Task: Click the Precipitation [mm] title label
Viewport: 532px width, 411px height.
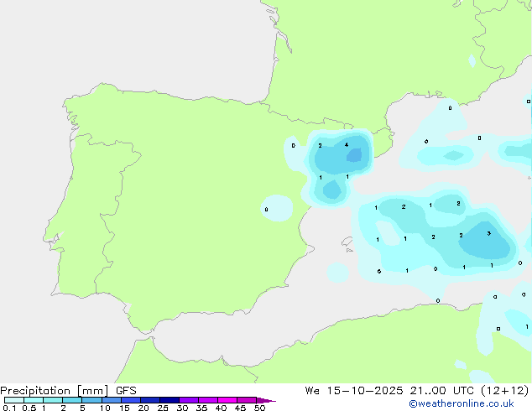Action: point(54,391)
